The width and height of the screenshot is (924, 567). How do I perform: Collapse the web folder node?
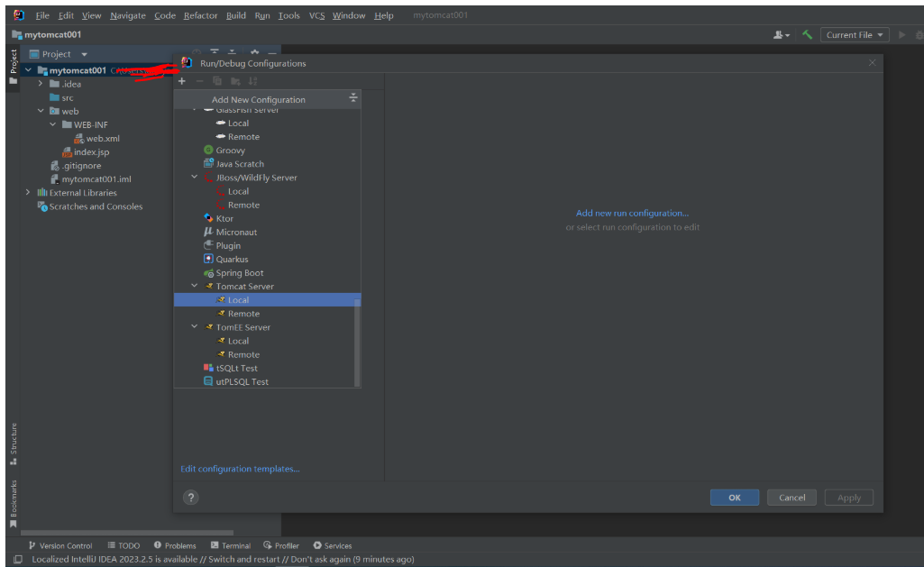point(40,111)
